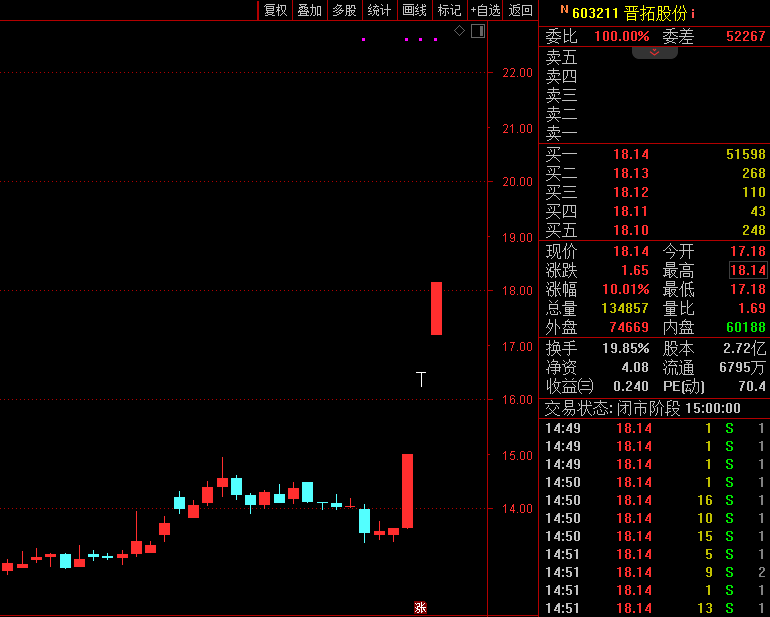This screenshot has width=770, height=617.
Task: Click the 买四 price 18.11
Action: 631,211
